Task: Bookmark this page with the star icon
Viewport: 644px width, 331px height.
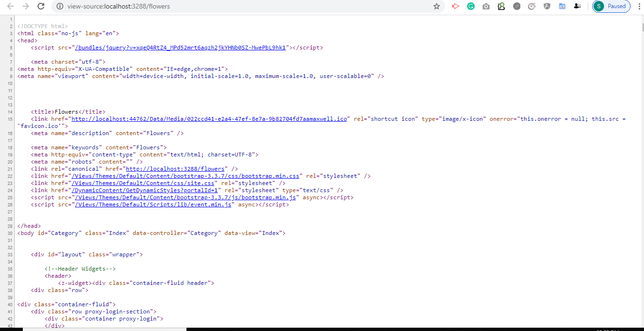Action: coord(436,6)
